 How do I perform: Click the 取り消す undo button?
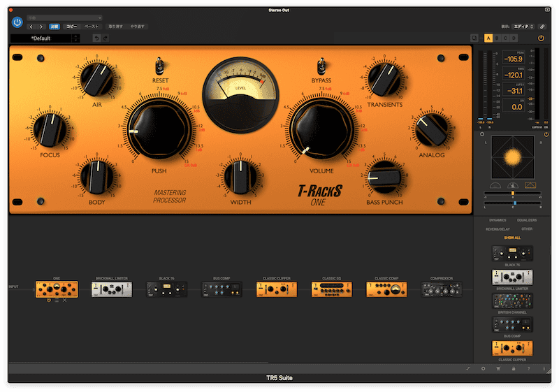115,27
